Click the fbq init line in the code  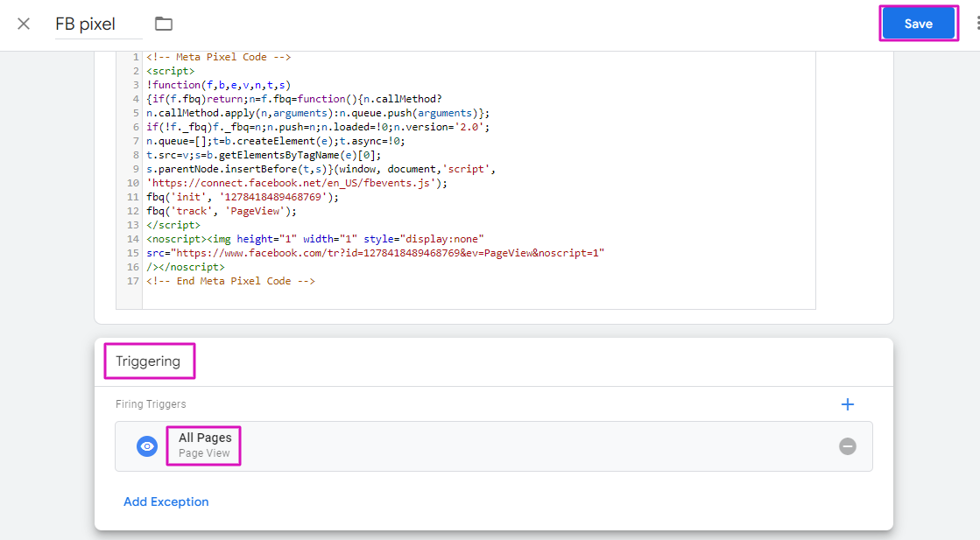[x=243, y=197]
